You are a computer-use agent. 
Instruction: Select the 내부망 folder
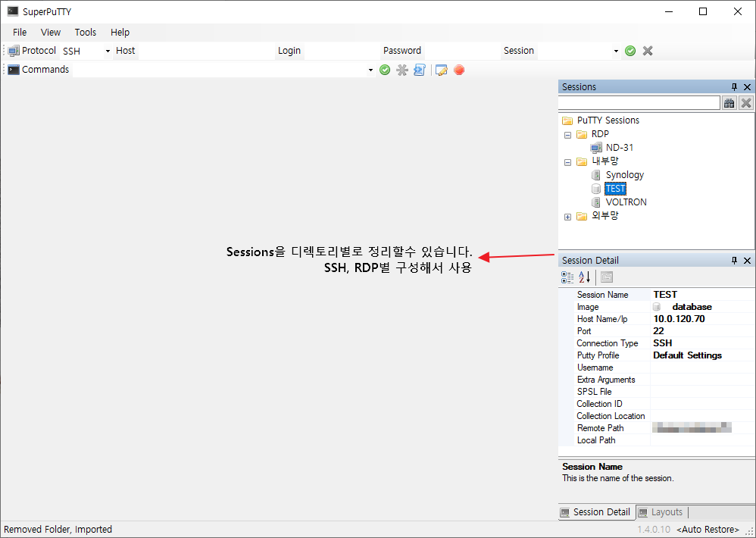click(605, 161)
